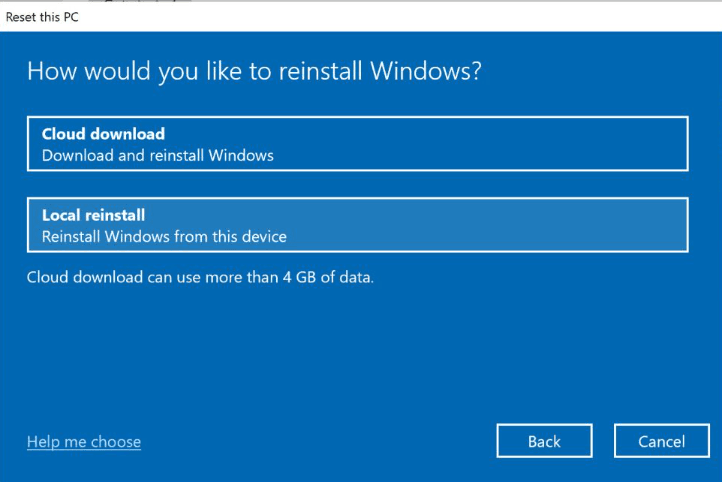Click empty space in the Cloud download box

[500, 144]
